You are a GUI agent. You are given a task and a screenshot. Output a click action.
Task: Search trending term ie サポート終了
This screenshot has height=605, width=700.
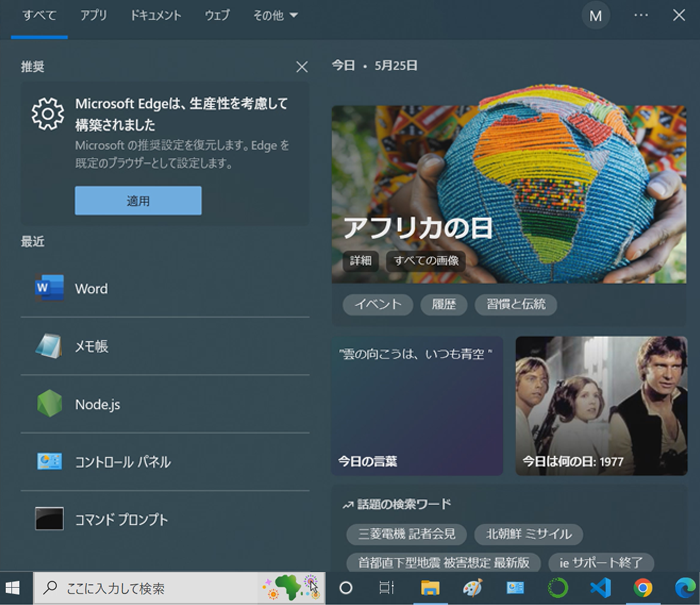(601, 563)
